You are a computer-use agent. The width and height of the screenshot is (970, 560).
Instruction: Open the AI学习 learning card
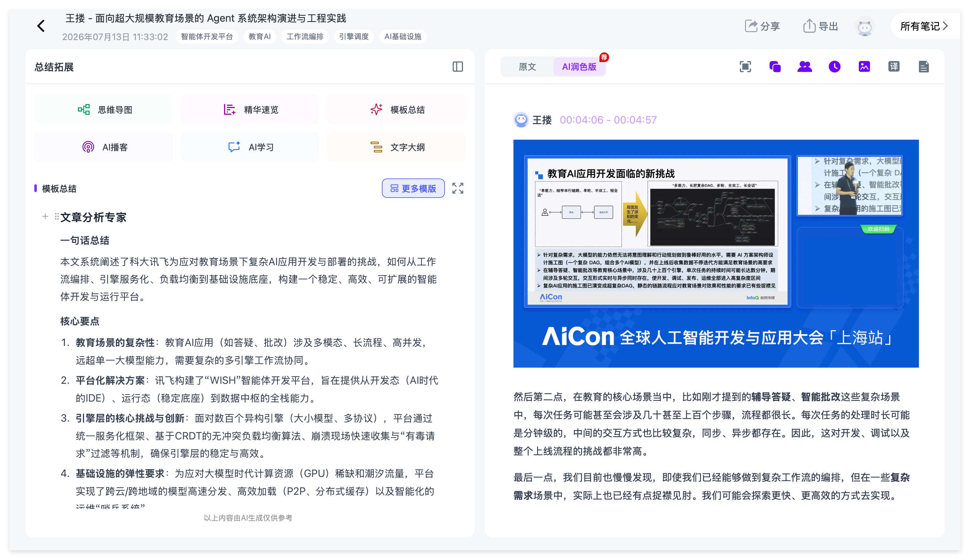(250, 147)
